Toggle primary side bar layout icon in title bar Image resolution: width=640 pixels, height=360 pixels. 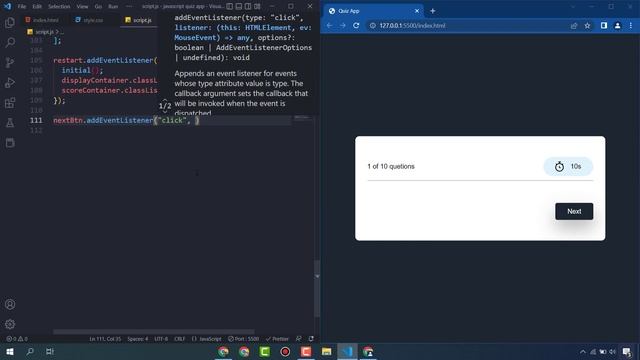[x=230, y=6]
